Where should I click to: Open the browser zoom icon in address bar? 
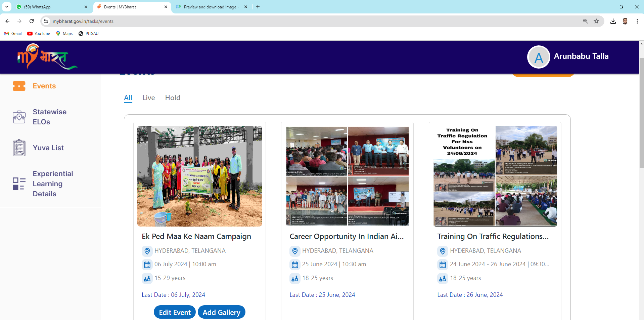pyautogui.click(x=586, y=21)
